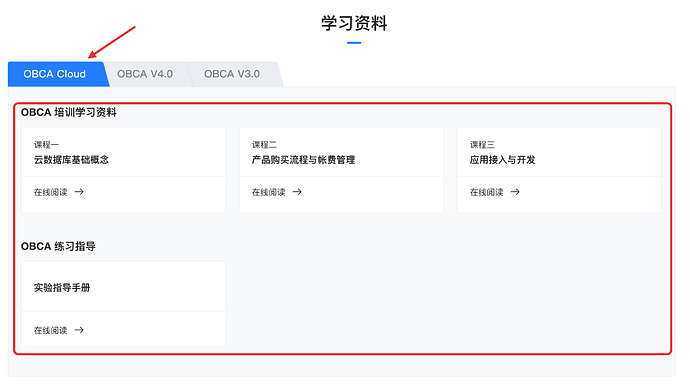The height and width of the screenshot is (384, 690).
Task: Click the 实验指导手册 card title
Action: click(x=62, y=288)
